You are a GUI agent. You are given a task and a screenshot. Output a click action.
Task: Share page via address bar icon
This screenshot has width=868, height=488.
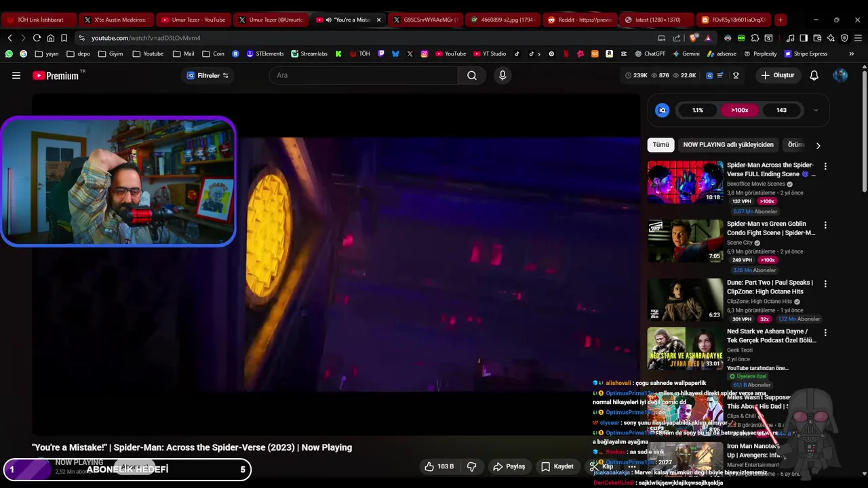pyautogui.click(x=676, y=38)
